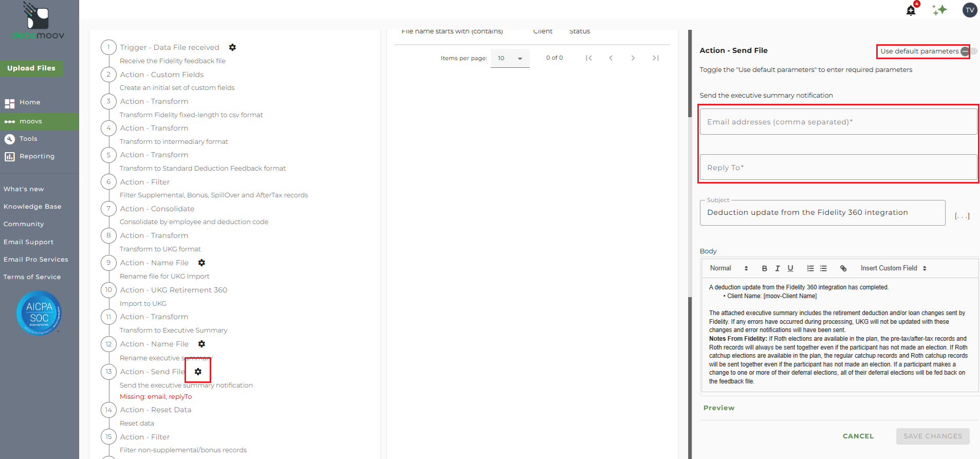980x459 pixels.
Task: Click inside the Body text editor
Action: point(840,335)
